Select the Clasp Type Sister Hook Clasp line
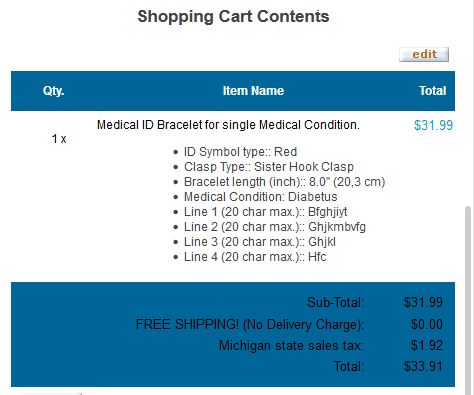The image size is (474, 395). (269, 167)
